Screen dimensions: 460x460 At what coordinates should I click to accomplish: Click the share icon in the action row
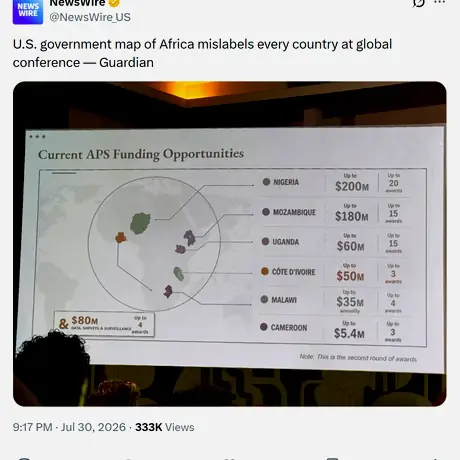(435, 459)
